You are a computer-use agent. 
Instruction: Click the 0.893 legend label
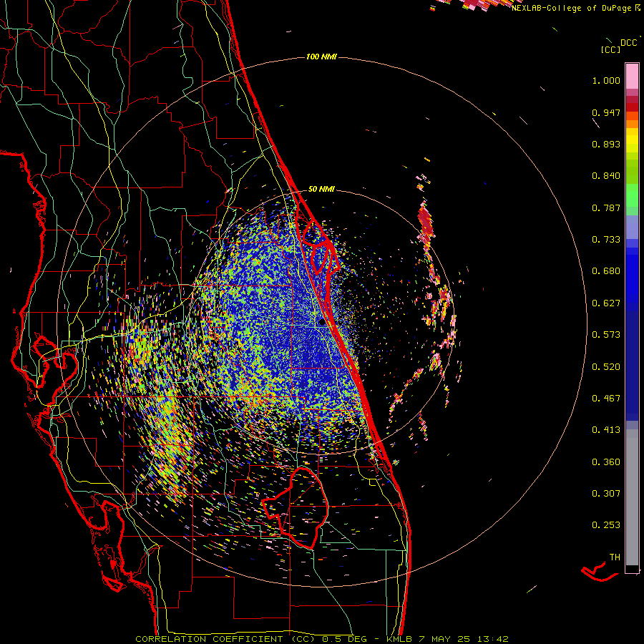point(606,144)
